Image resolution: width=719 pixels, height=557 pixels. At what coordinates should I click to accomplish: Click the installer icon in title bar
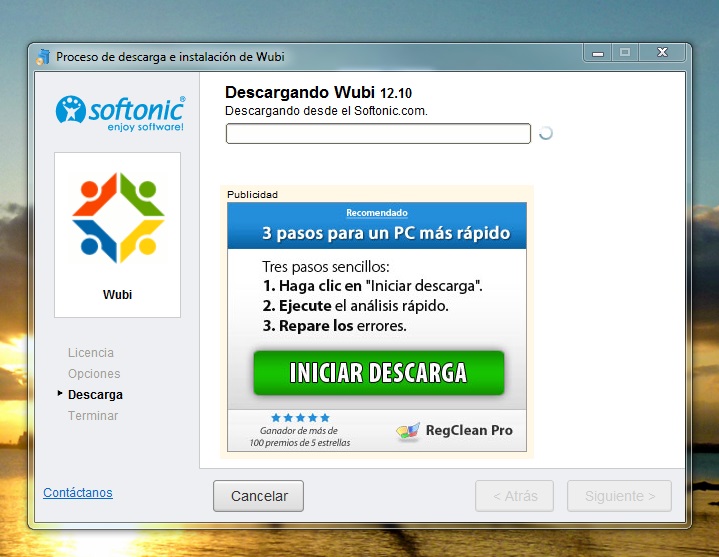point(43,57)
